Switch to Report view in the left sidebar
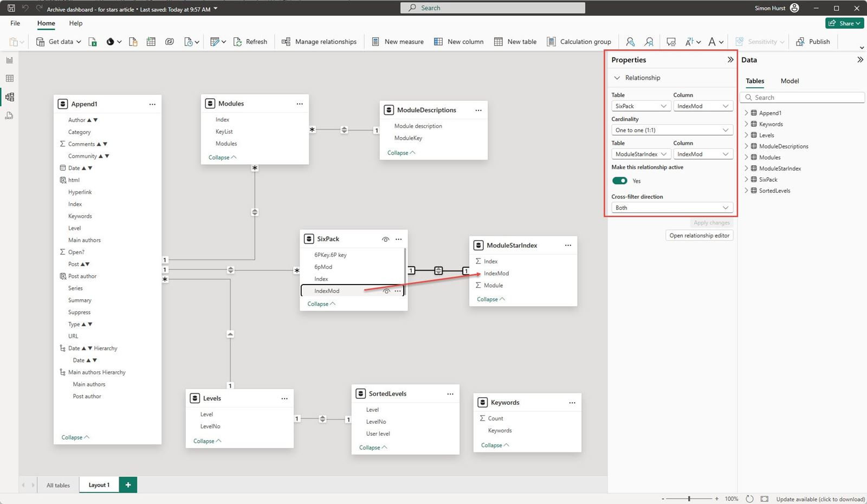 click(9, 60)
